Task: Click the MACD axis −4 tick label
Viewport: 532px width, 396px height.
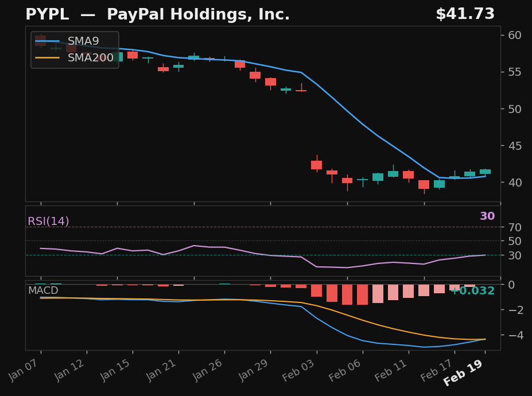Action: (x=516, y=335)
